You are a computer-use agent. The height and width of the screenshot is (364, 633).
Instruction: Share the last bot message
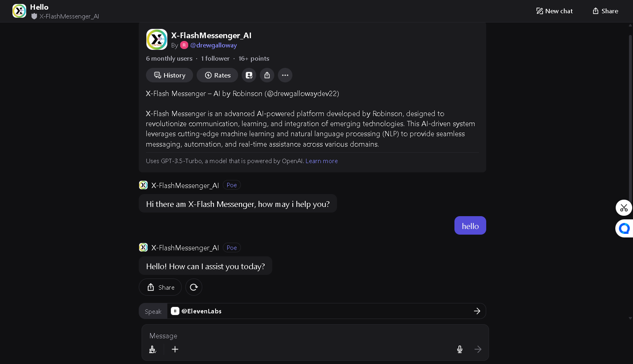pos(160,287)
